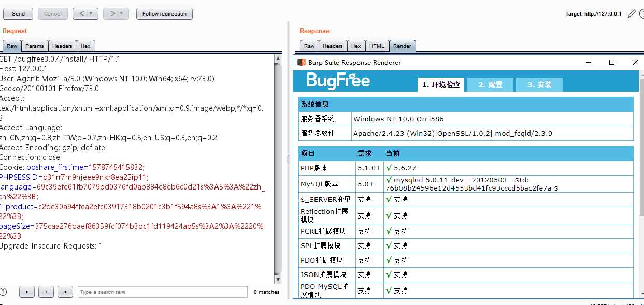
Task: Click search help question-mark icon
Action: tap(4, 292)
